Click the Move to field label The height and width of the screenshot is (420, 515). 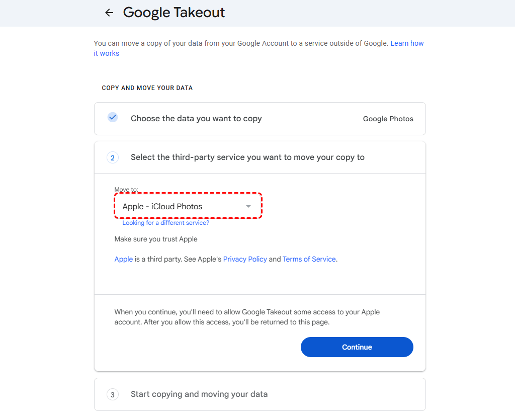[126, 190]
